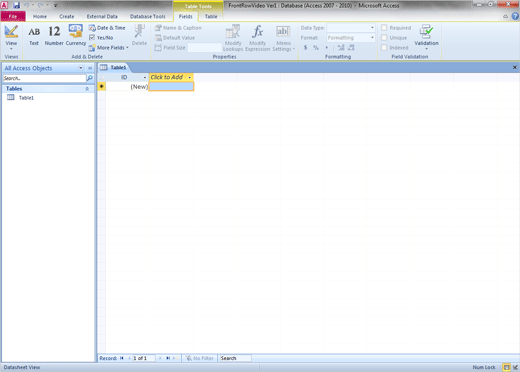Click the Delete field icon
This screenshot has height=372, width=520.
[139, 35]
